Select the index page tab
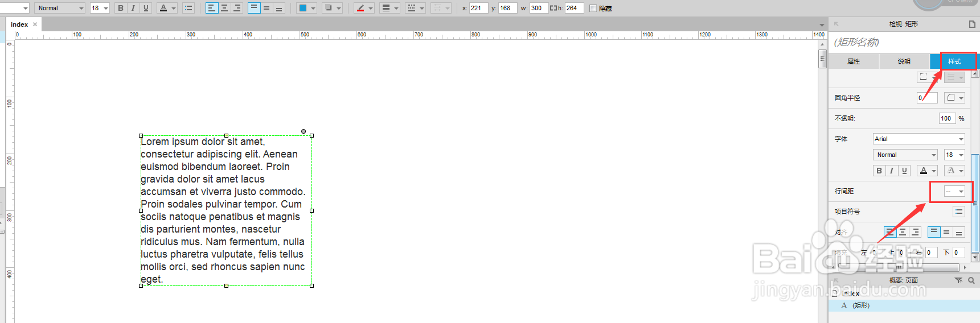The image size is (980, 323). click(x=19, y=24)
